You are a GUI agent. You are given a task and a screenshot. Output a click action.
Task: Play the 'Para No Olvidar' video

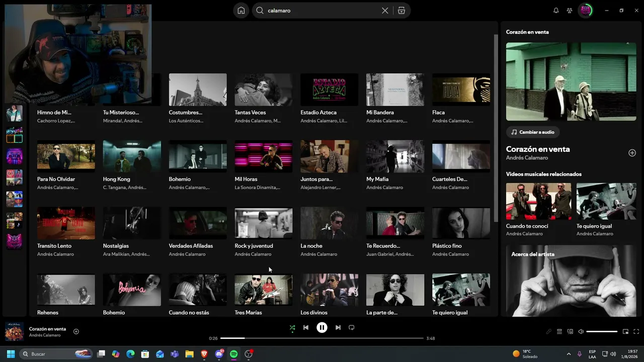click(66, 156)
